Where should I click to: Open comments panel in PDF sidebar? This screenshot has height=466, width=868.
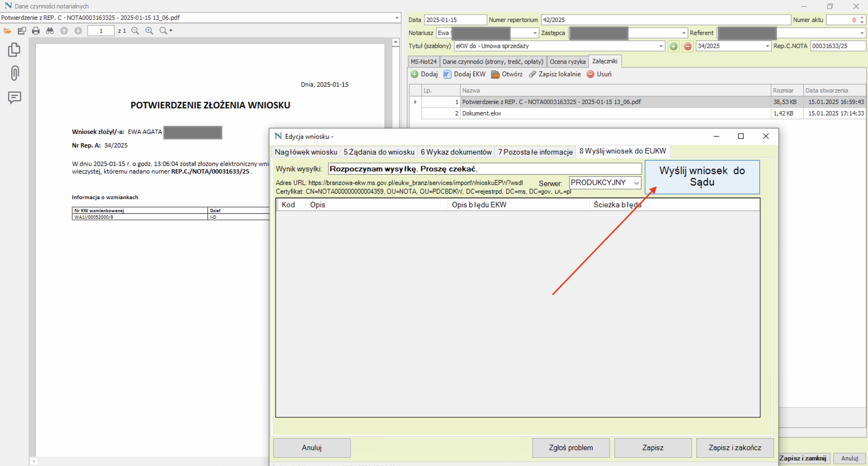[14, 98]
